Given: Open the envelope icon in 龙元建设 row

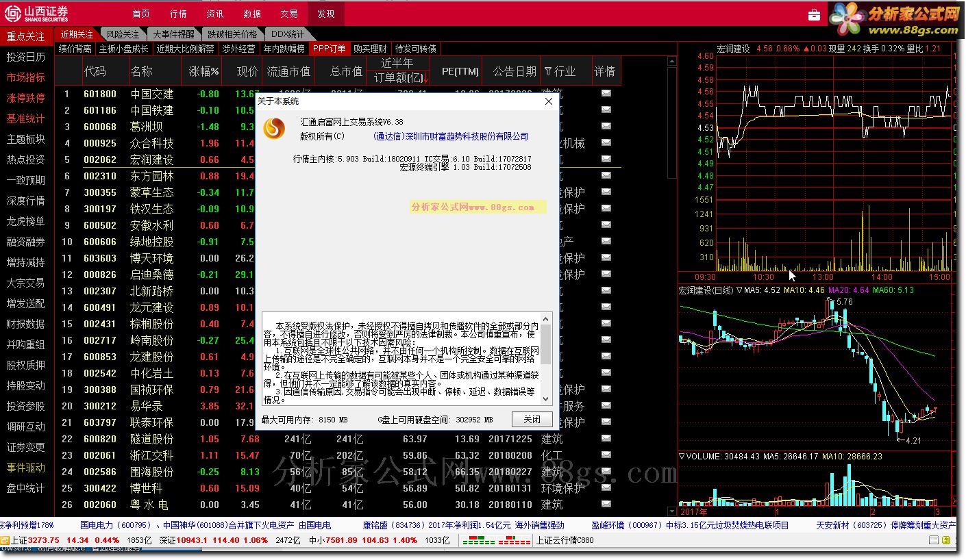Looking at the screenshot, I should [606, 307].
